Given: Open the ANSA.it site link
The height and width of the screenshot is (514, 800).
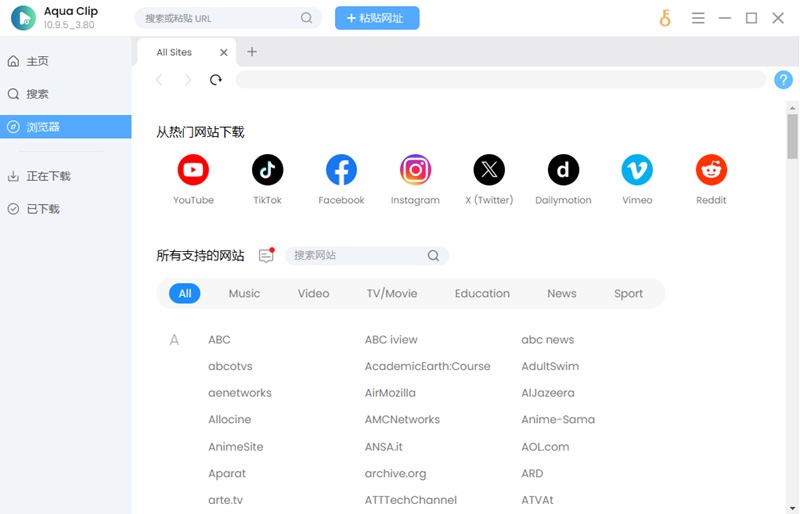Looking at the screenshot, I should click(383, 447).
